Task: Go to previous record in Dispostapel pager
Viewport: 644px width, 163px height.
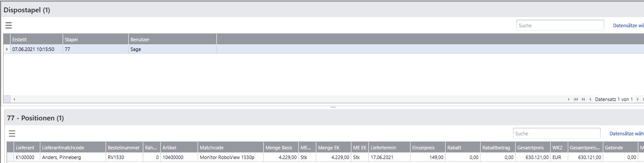Action: pyautogui.click(x=590, y=100)
